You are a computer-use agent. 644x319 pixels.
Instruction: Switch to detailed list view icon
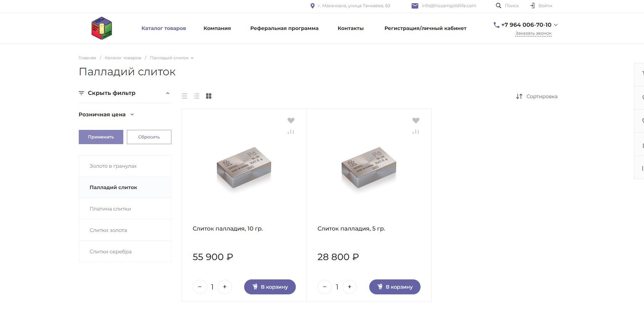pos(196,96)
